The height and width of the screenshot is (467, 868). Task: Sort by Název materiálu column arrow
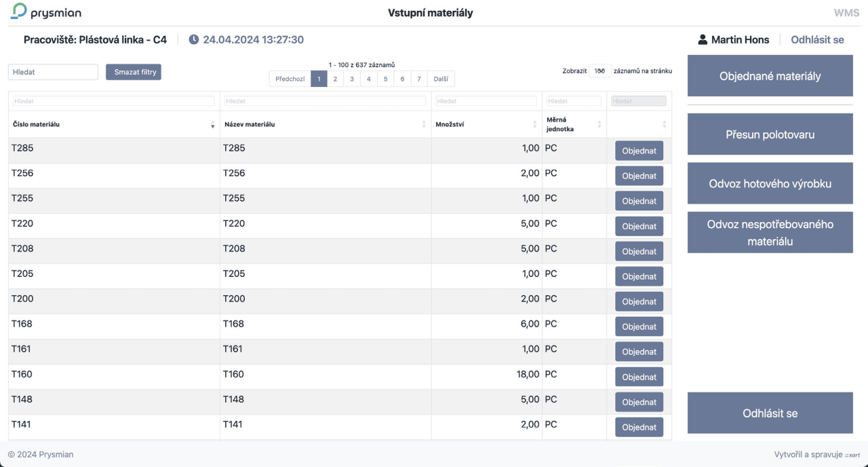pos(425,124)
